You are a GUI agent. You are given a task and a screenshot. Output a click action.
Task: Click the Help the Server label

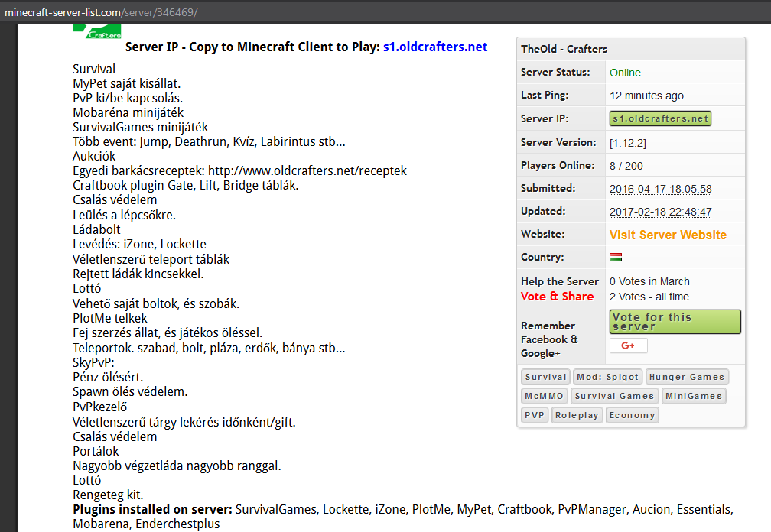click(x=560, y=281)
